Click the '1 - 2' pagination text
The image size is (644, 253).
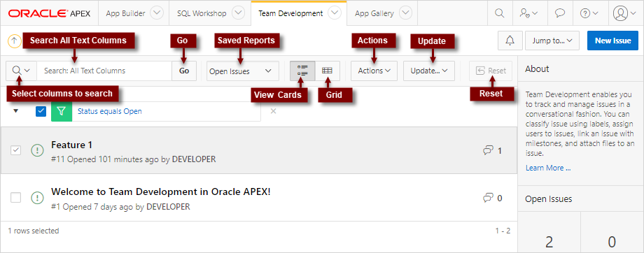pyautogui.click(x=503, y=231)
